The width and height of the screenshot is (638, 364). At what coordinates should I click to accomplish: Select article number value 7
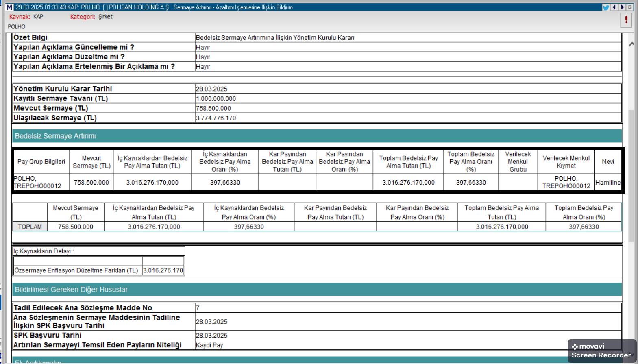(198, 308)
